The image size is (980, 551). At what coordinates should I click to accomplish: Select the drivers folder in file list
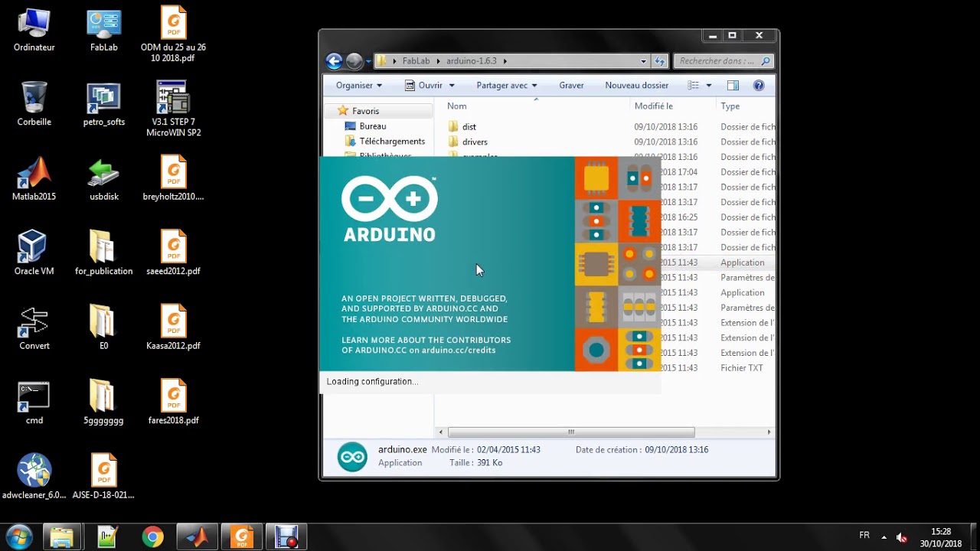475,142
